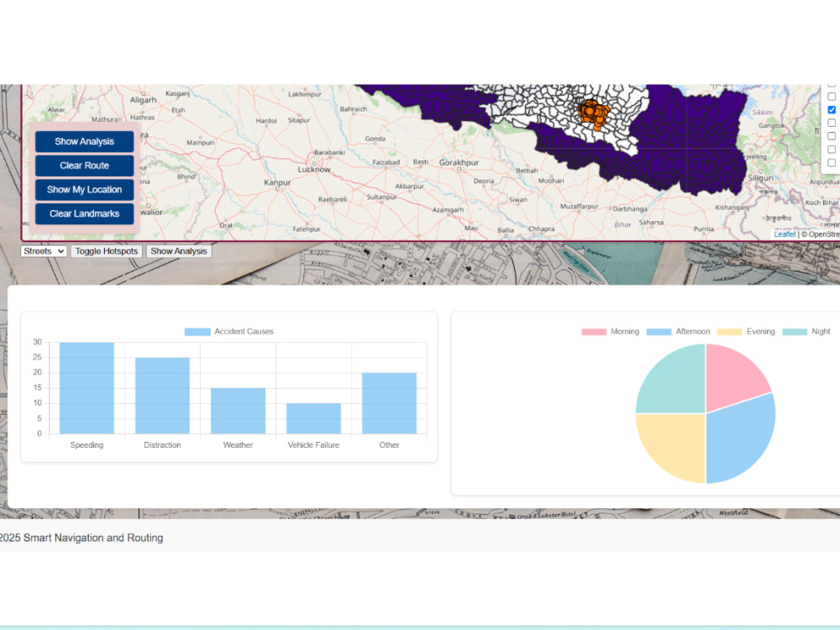Click the Purnia label on the map

tap(704, 228)
